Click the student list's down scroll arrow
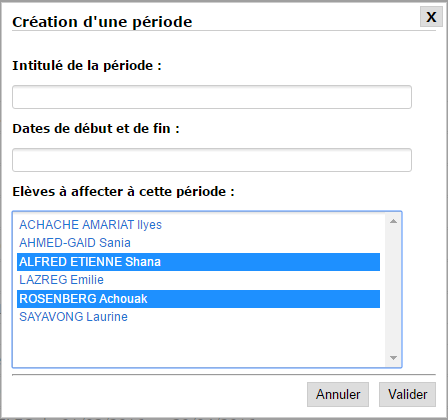 (x=393, y=358)
